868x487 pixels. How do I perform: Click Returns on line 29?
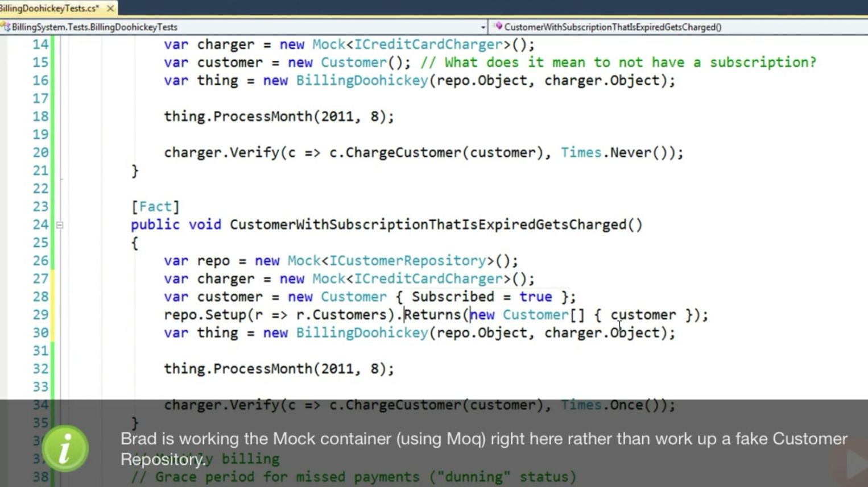[x=432, y=314]
